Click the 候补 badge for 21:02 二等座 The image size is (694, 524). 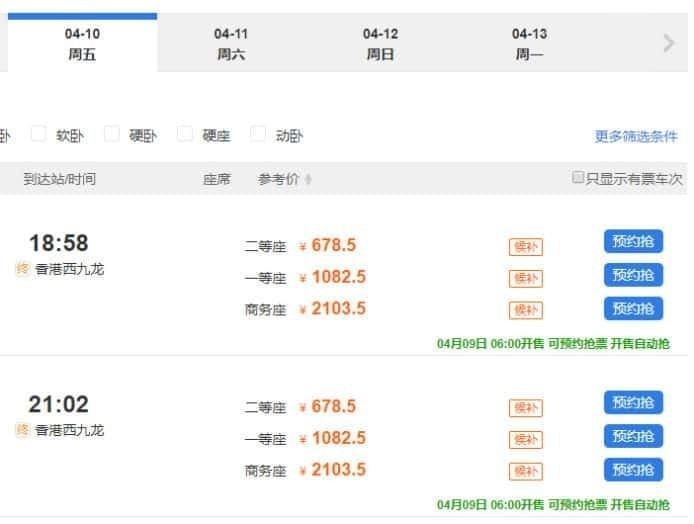[525, 408]
